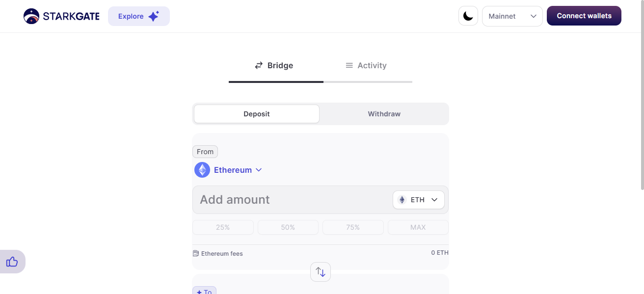Click the sparkle icon in the Explore button
The image size is (644, 294).
pyautogui.click(x=154, y=16)
